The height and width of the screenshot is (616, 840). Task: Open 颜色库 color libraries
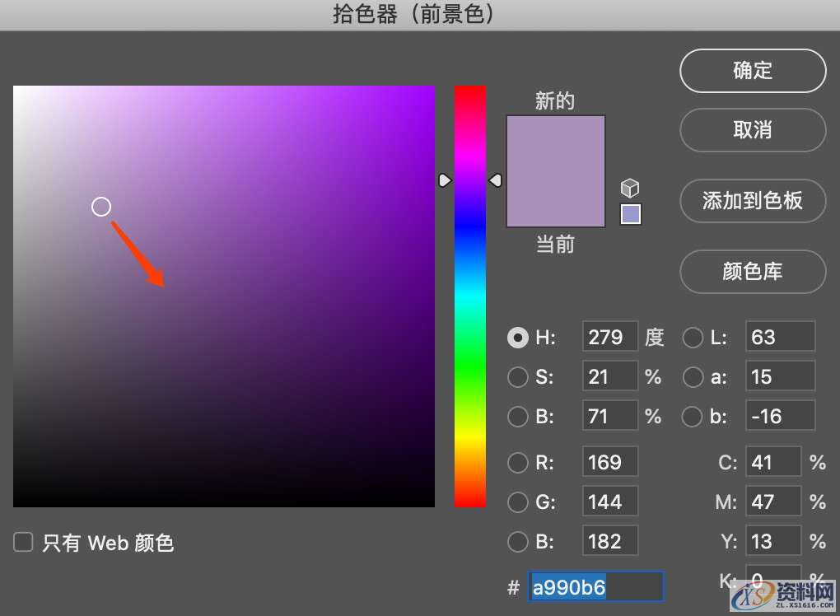[x=752, y=272]
